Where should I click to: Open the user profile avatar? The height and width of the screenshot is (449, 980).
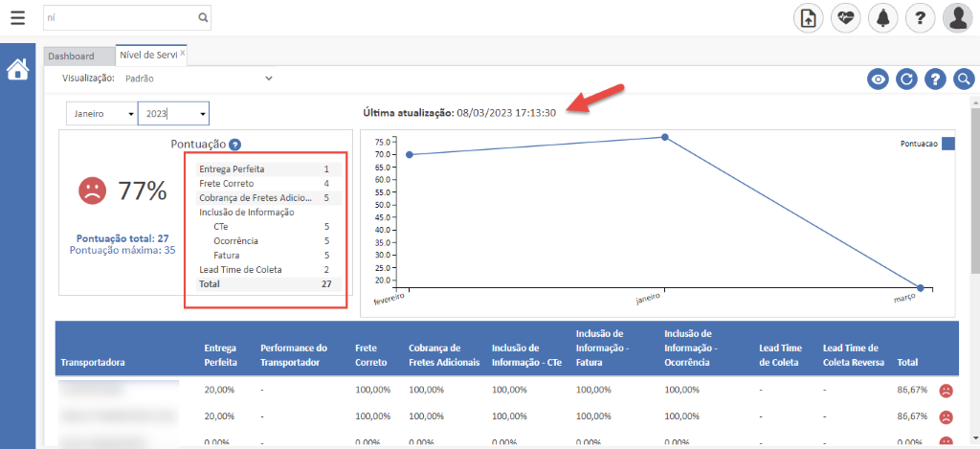(x=958, y=17)
